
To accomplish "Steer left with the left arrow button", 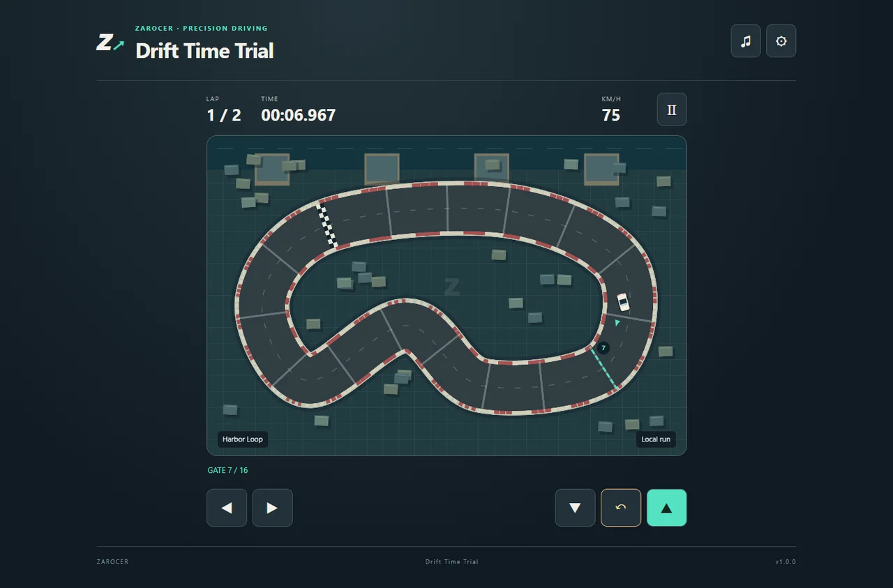I will pyautogui.click(x=227, y=508).
